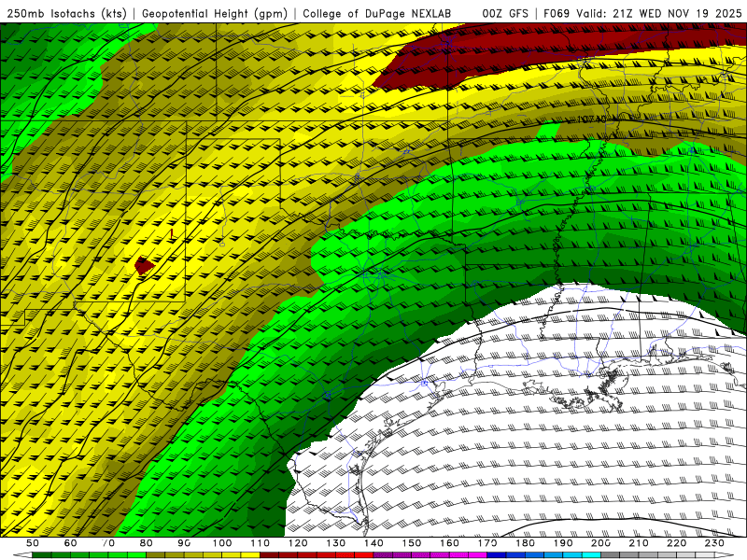Click the darkest green swatch under 50
This screenshot has width=747, height=560.
pos(42,555)
